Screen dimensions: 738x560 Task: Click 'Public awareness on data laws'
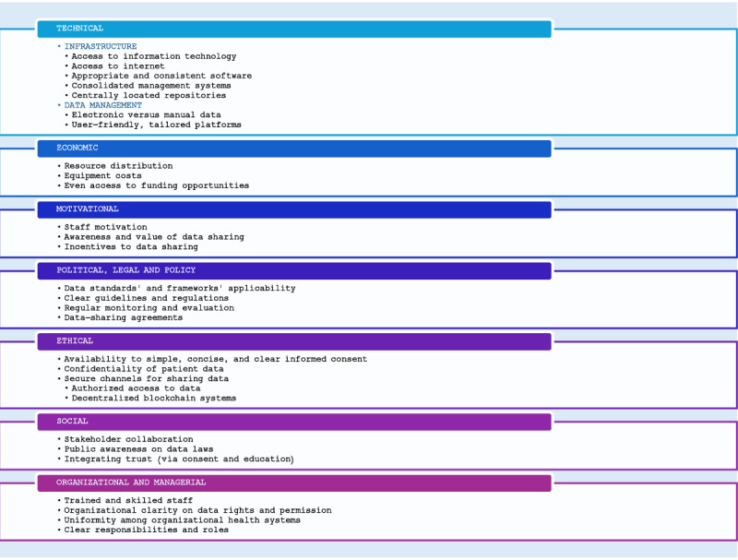click(x=138, y=449)
